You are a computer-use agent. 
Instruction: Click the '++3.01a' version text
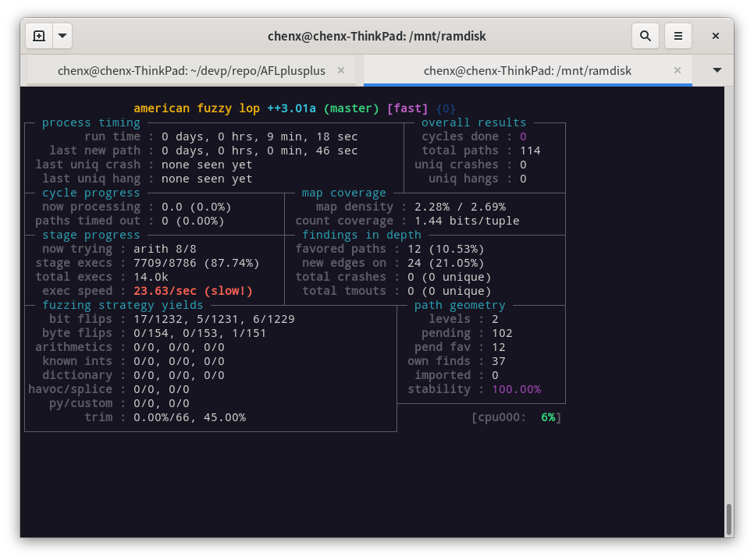point(291,108)
